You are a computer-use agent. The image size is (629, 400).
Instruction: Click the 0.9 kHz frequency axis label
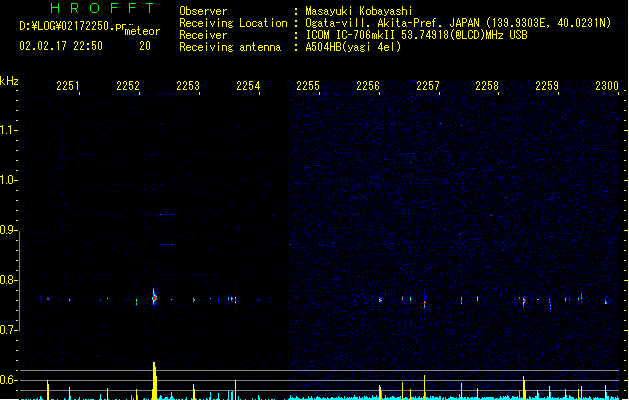(7, 230)
